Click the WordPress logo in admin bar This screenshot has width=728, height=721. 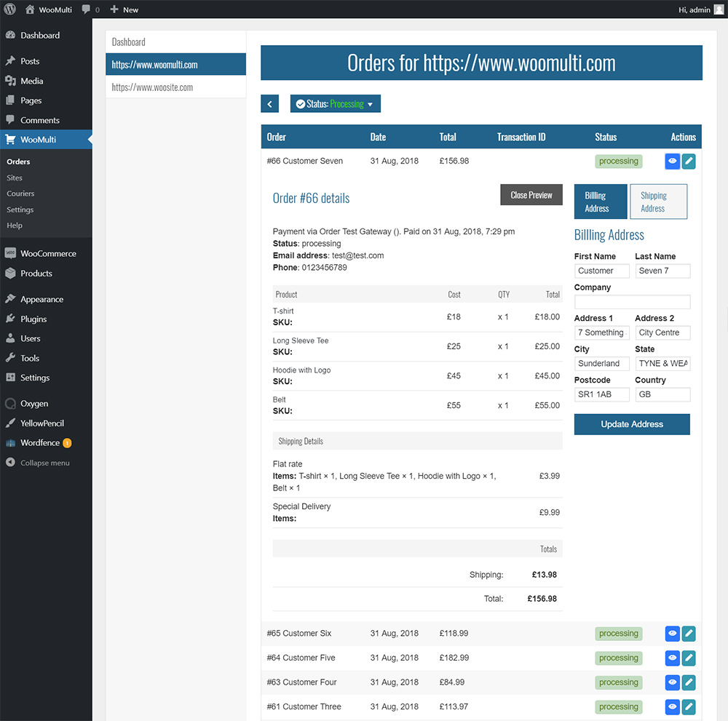pyautogui.click(x=10, y=9)
